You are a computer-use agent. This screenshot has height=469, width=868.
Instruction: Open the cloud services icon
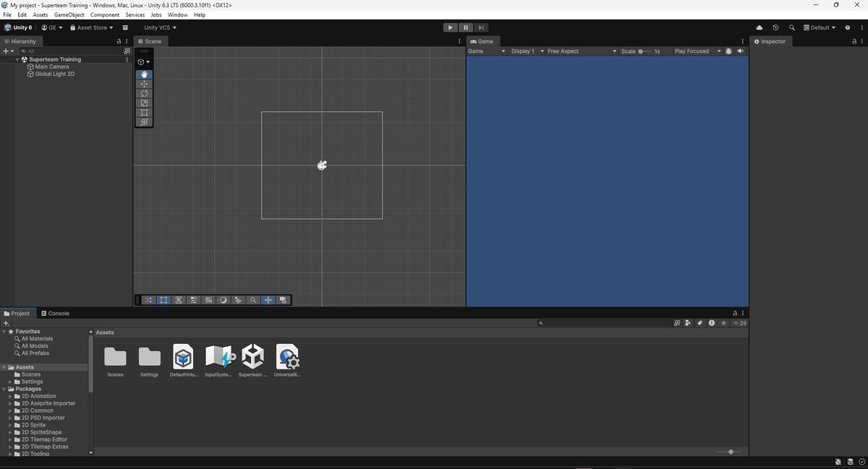(759, 27)
